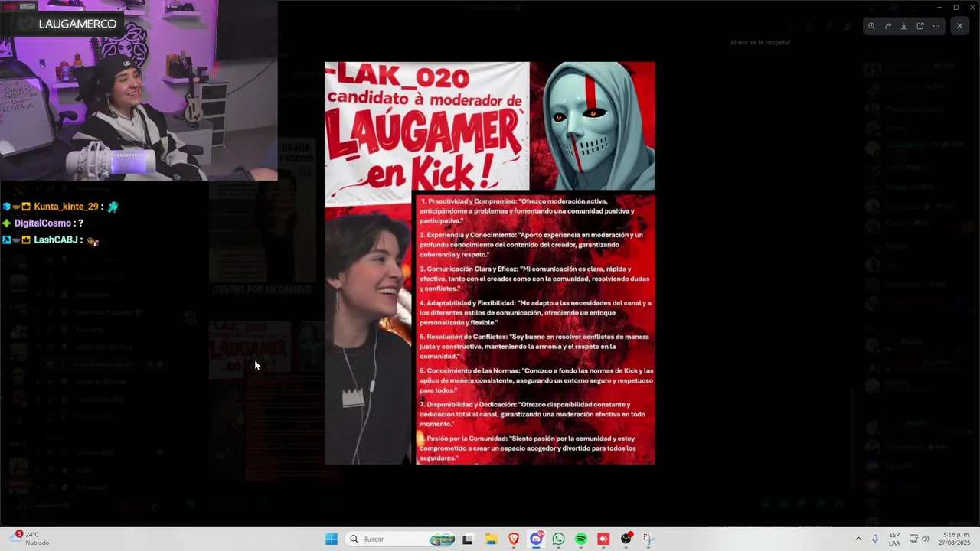Click the Buscar taskbar search field
Screen dimensions: 980x551
click(400, 539)
